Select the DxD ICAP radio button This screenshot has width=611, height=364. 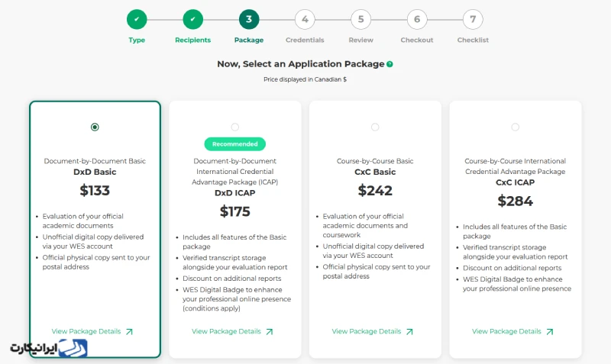235,127
